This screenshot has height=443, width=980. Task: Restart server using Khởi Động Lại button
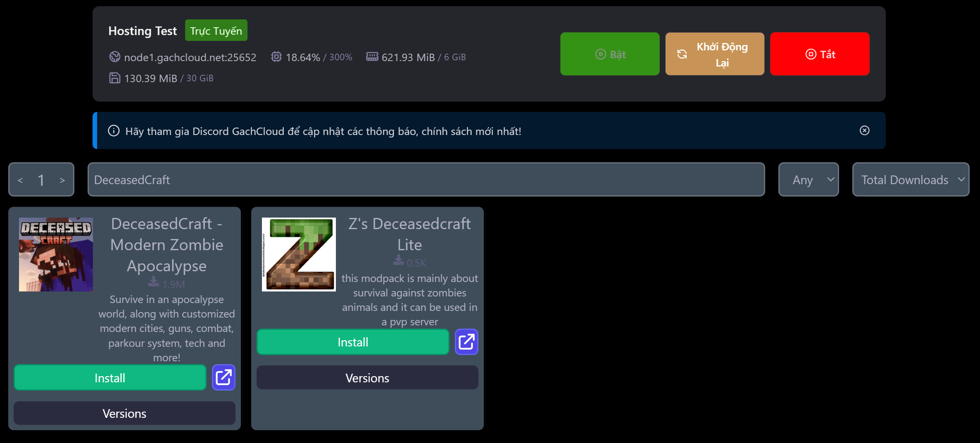point(715,54)
